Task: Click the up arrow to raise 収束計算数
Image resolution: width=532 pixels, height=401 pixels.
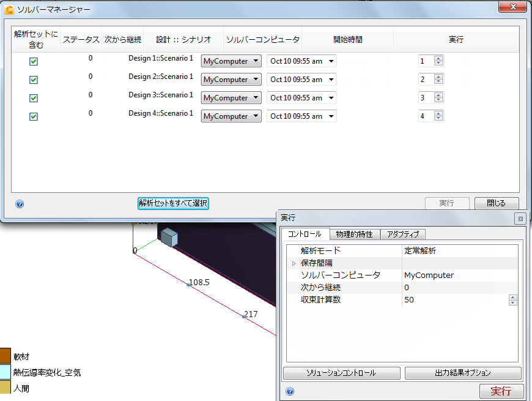Action: [512, 297]
